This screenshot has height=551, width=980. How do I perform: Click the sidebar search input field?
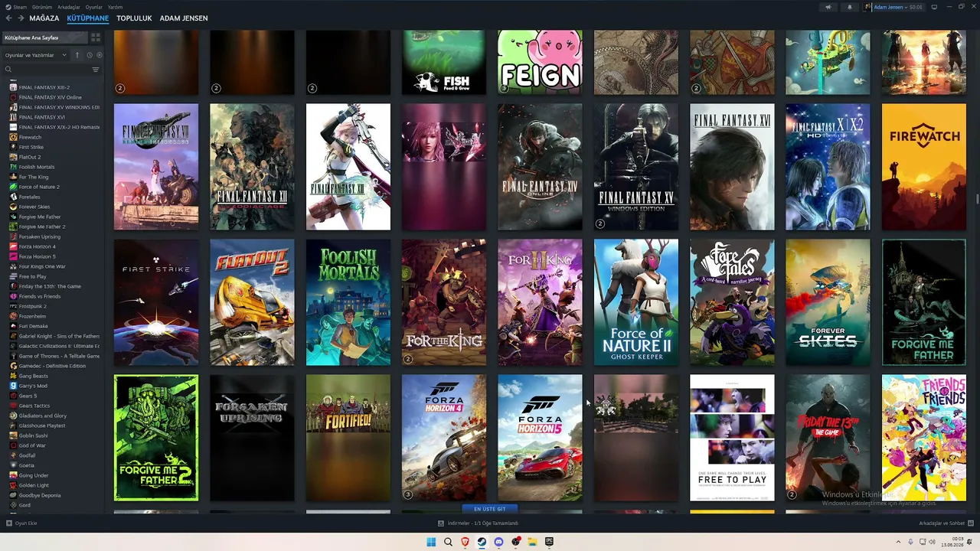click(52, 70)
